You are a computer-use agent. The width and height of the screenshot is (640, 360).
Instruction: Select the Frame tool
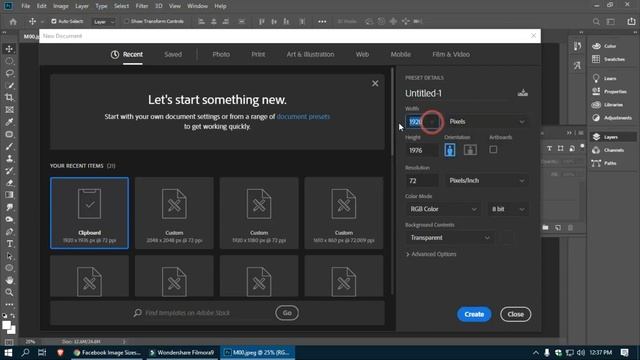click(x=9, y=110)
